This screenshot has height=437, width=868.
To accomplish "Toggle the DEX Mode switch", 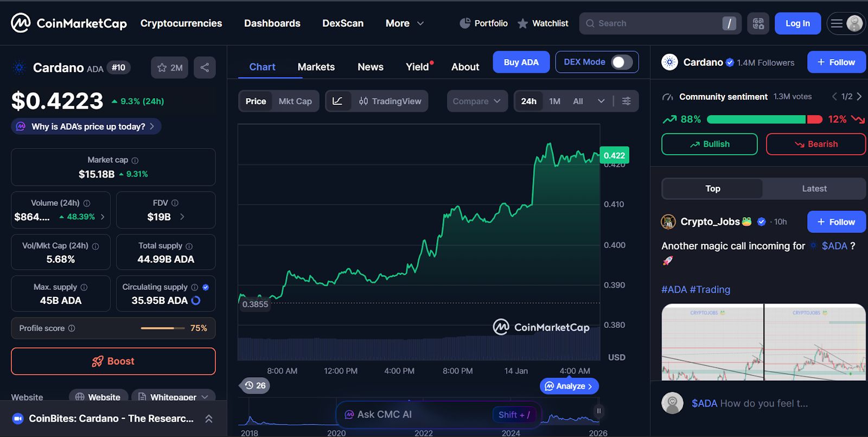I will (622, 62).
